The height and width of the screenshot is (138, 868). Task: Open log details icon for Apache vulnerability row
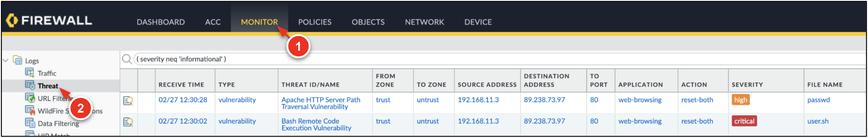[128, 100]
